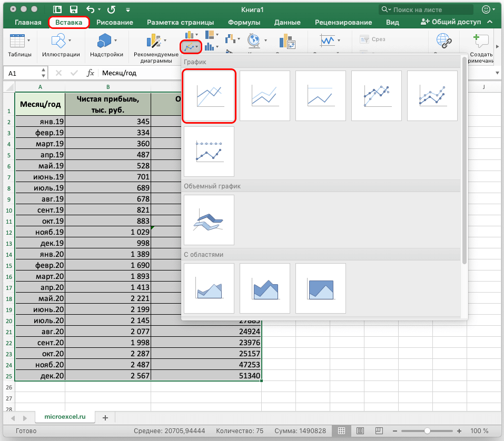Open the workbook panel icon beside Save
This screenshot has height=441, width=504.
(x=57, y=9)
